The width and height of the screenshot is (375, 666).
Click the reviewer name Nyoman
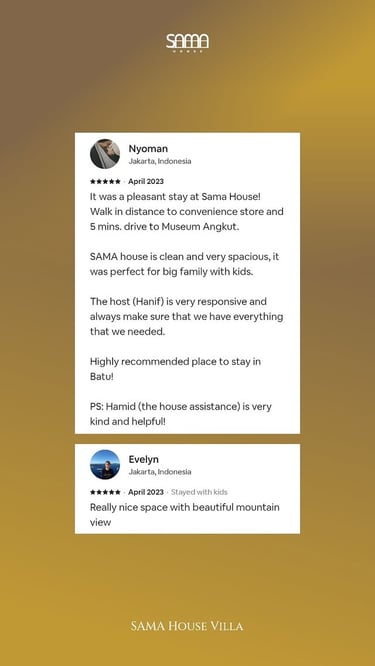tap(148, 149)
